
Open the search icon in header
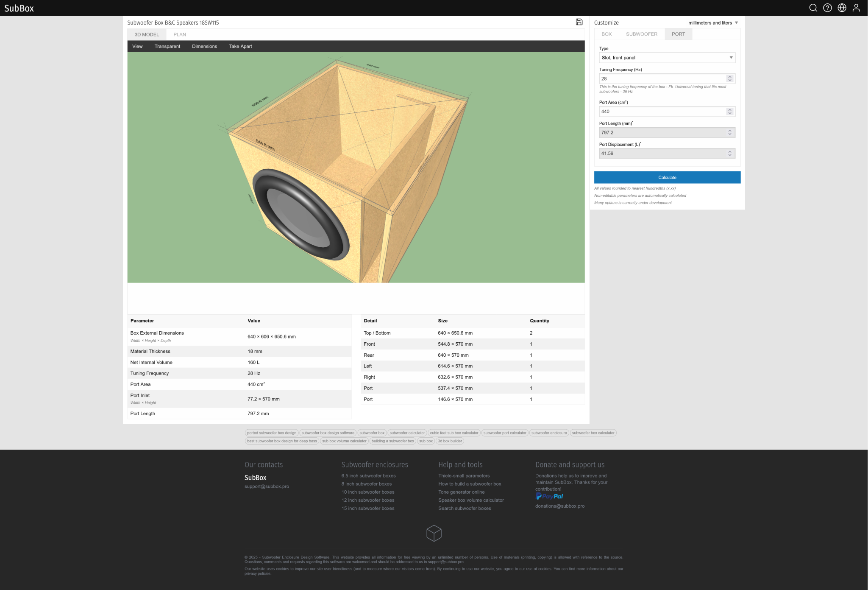(x=813, y=8)
